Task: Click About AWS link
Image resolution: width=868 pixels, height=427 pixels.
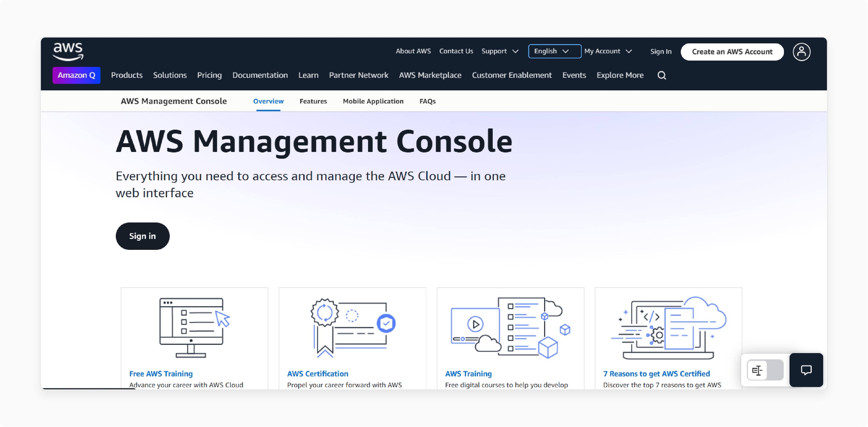Action: [413, 51]
